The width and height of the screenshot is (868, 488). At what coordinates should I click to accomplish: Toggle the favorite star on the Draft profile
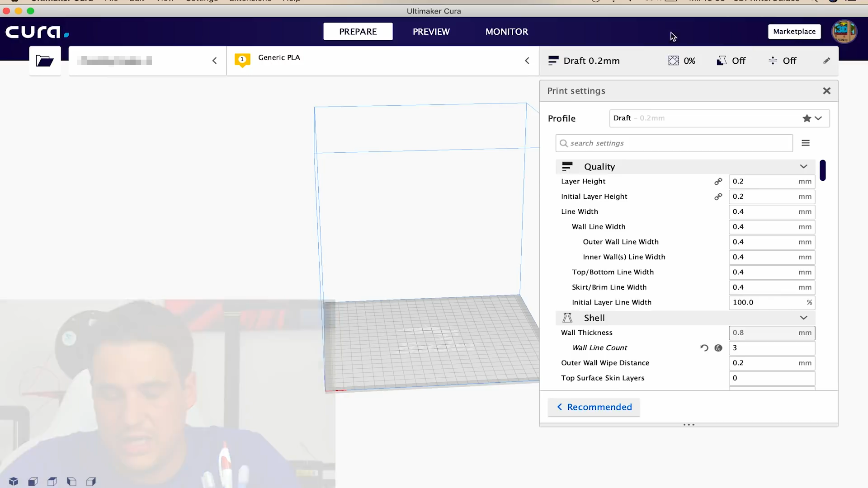(x=807, y=118)
